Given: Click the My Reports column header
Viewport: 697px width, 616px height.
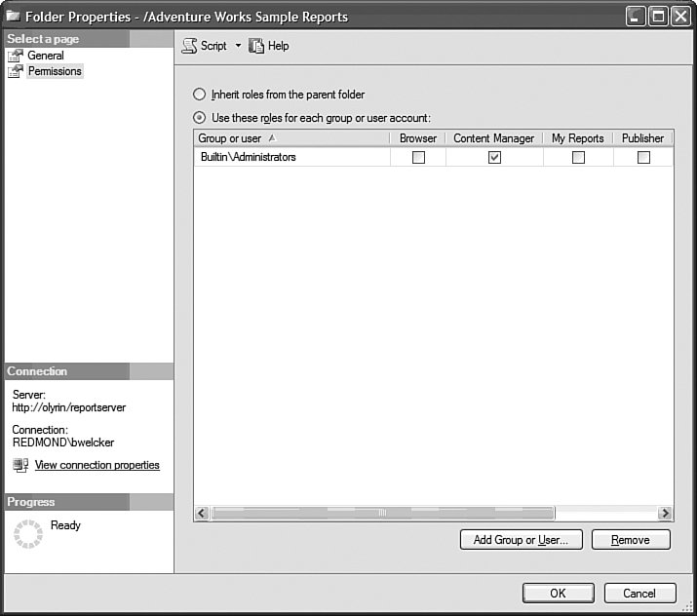Looking at the screenshot, I should tap(578, 138).
